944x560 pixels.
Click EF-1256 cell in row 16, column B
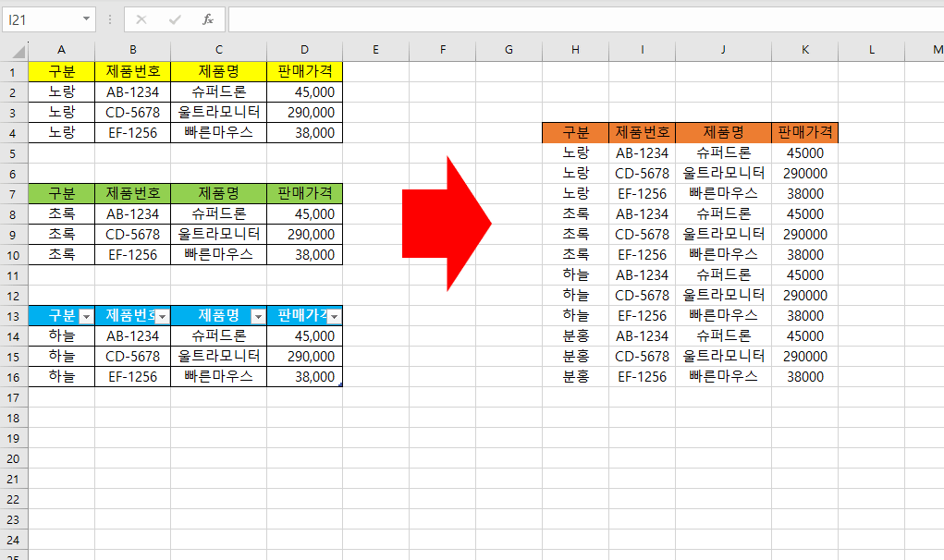coord(132,377)
